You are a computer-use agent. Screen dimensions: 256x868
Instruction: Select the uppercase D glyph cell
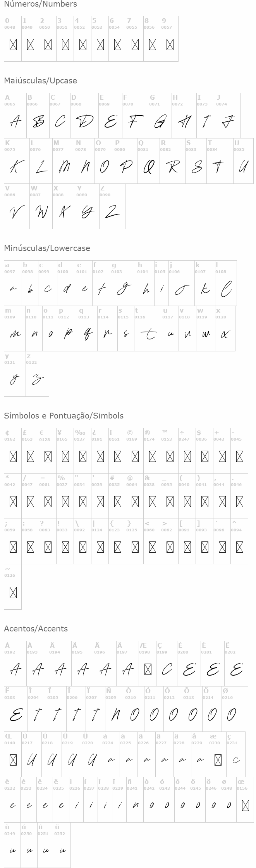point(84,116)
